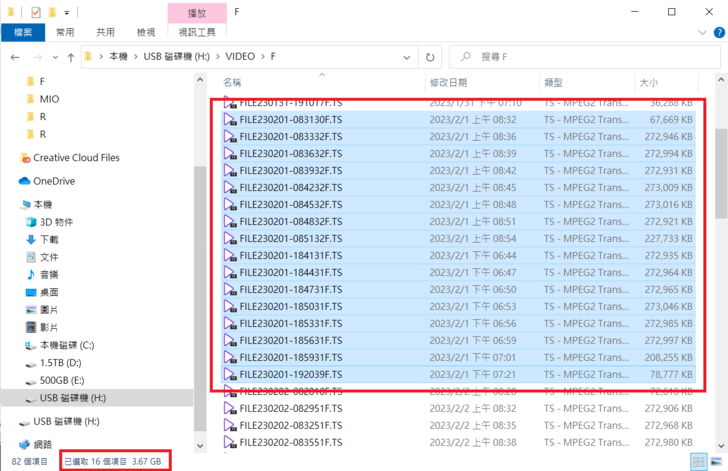The image size is (728, 471).
Task: Open the quick access toolbar customize arrow
Action: click(67, 13)
